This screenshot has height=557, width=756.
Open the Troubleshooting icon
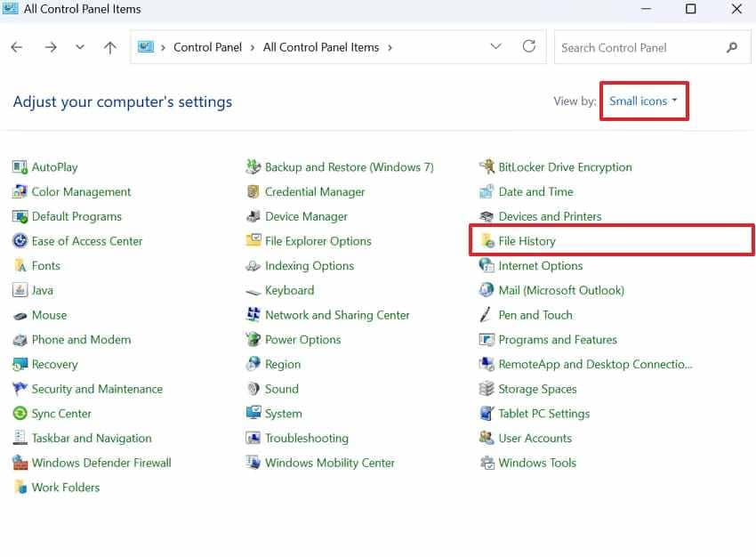pyautogui.click(x=253, y=439)
